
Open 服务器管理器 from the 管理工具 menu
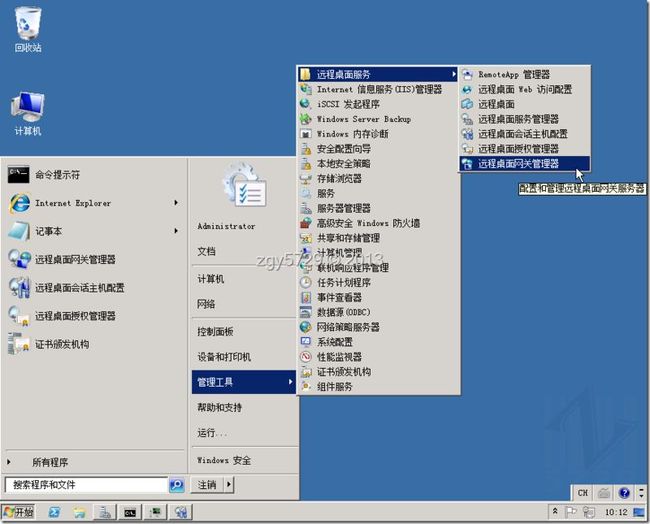[378, 209]
